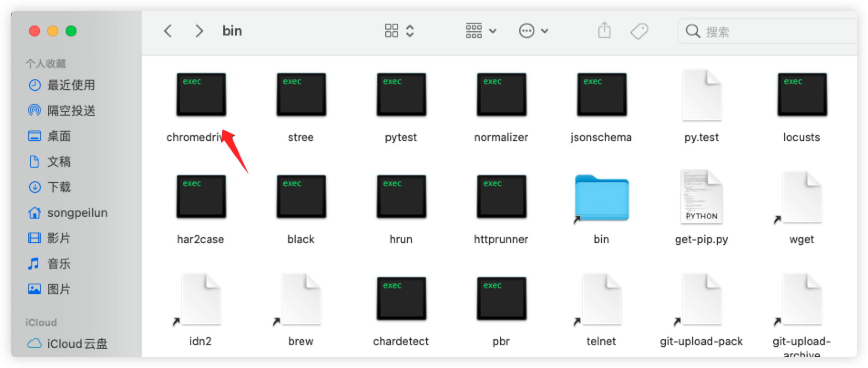Image resolution: width=868 pixels, height=368 pixels.
Task: Click the bin window title
Action: point(232,31)
